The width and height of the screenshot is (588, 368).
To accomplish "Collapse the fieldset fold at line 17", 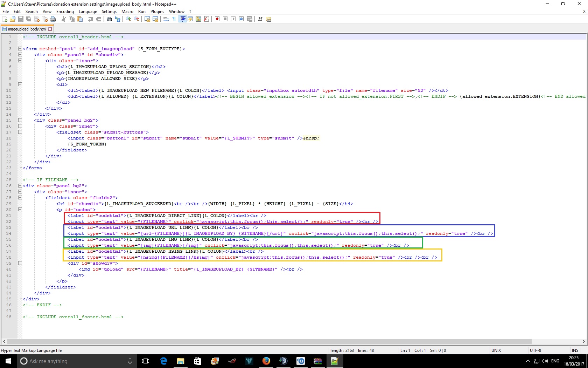I will point(20,132).
